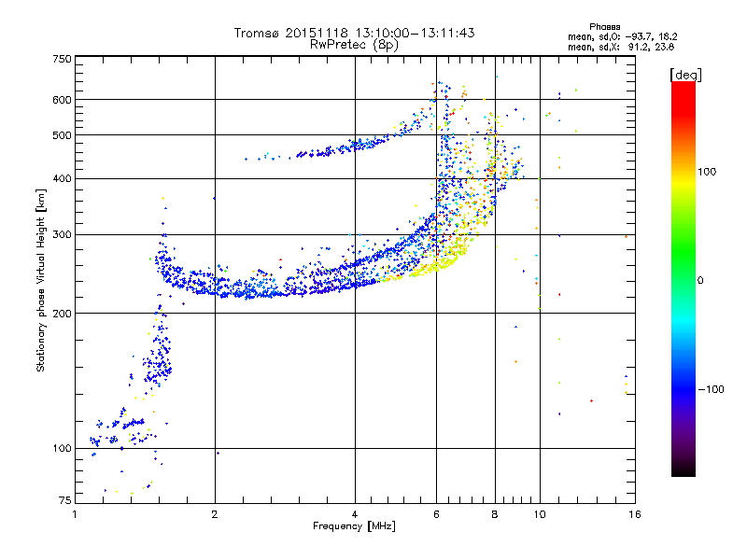
Task: Click the 'mean, sd,X: 91.2, 23.8' statistic
Action: pyautogui.click(x=621, y=47)
